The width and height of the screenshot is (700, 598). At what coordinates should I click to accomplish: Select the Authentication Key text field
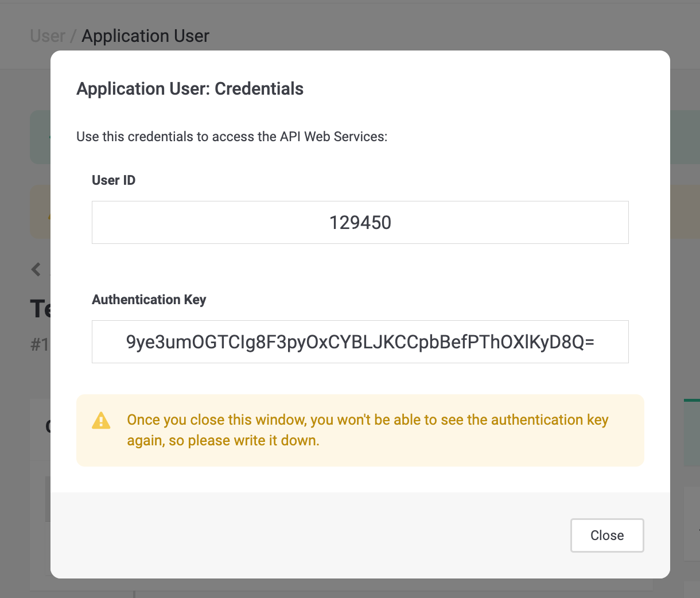coord(360,342)
